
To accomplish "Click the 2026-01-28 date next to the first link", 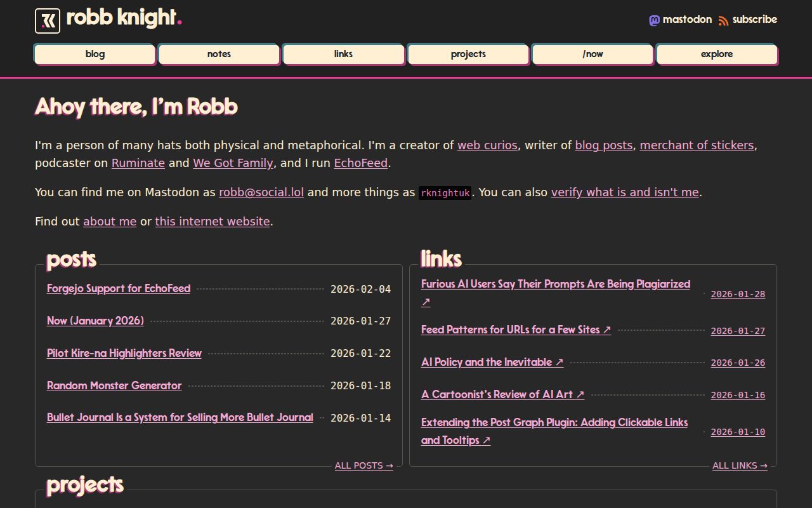I will pyautogui.click(x=738, y=294).
